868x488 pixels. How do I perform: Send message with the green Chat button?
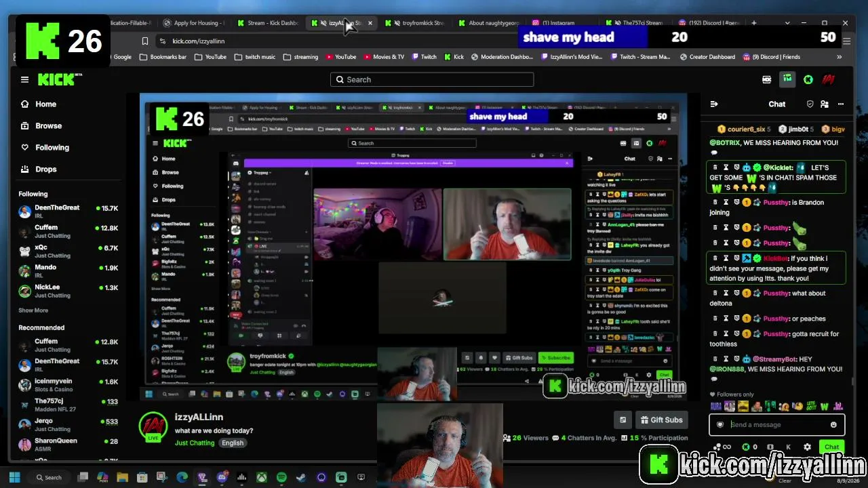click(x=832, y=447)
